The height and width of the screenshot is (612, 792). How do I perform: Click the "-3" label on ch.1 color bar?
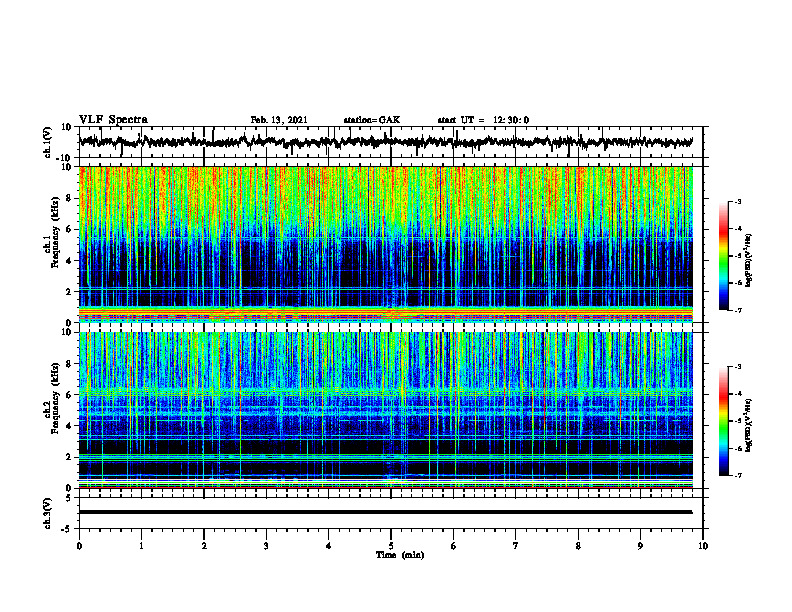coord(738,202)
